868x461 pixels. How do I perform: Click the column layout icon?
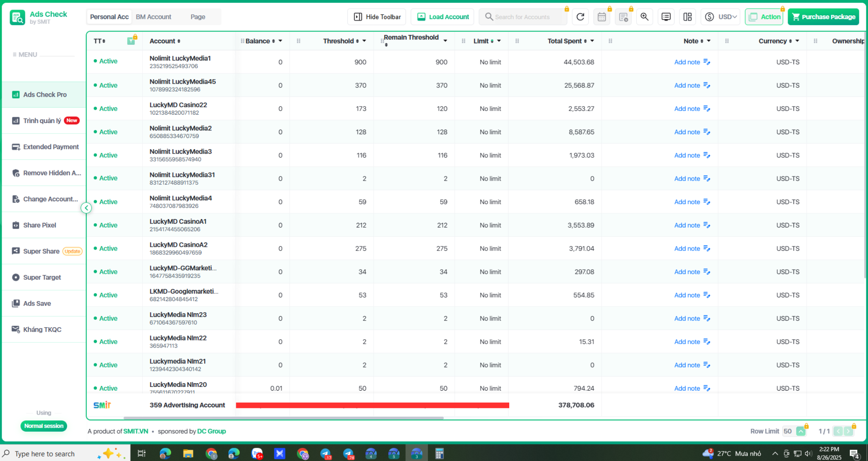688,17
